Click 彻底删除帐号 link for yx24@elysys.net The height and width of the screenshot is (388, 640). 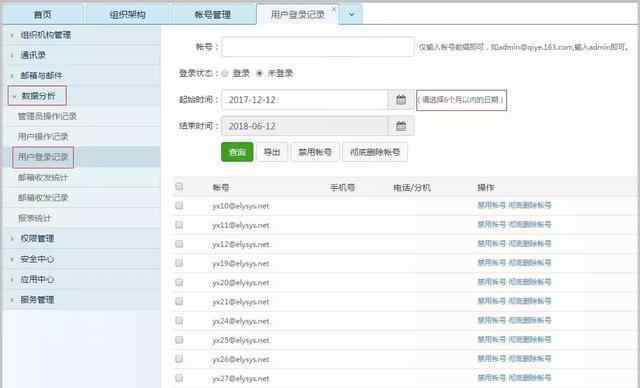[530, 320]
